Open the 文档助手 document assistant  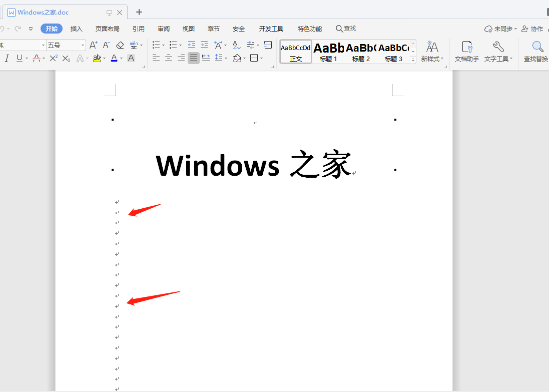pyautogui.click(x=466, y=52)
